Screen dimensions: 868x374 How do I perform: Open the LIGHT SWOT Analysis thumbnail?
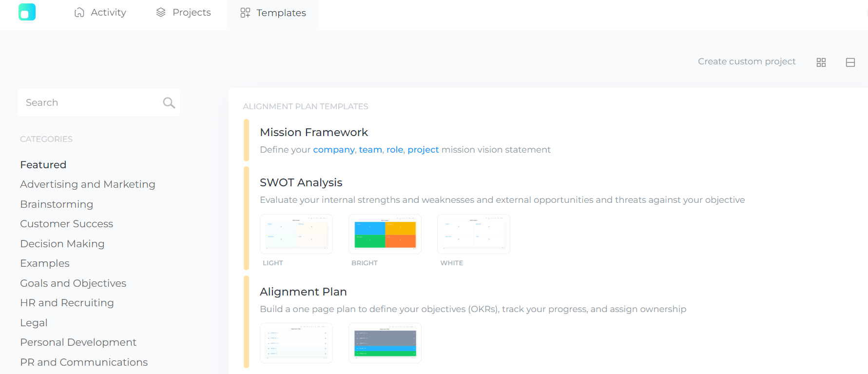pyautogui.click(x=296, y=234)
